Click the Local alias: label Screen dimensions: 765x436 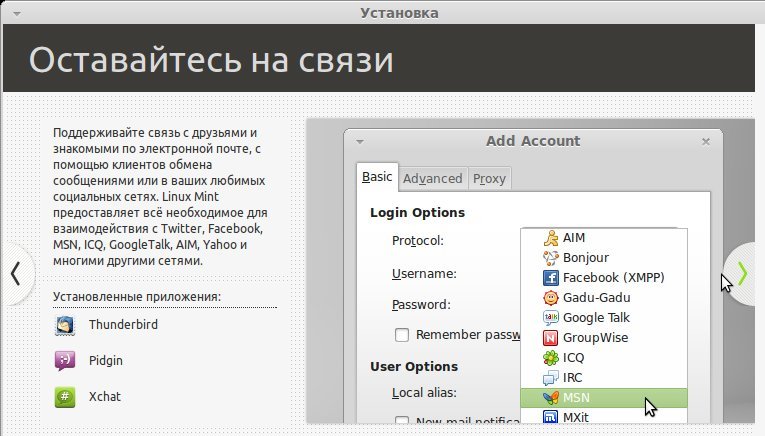click(x=424, y=393)
